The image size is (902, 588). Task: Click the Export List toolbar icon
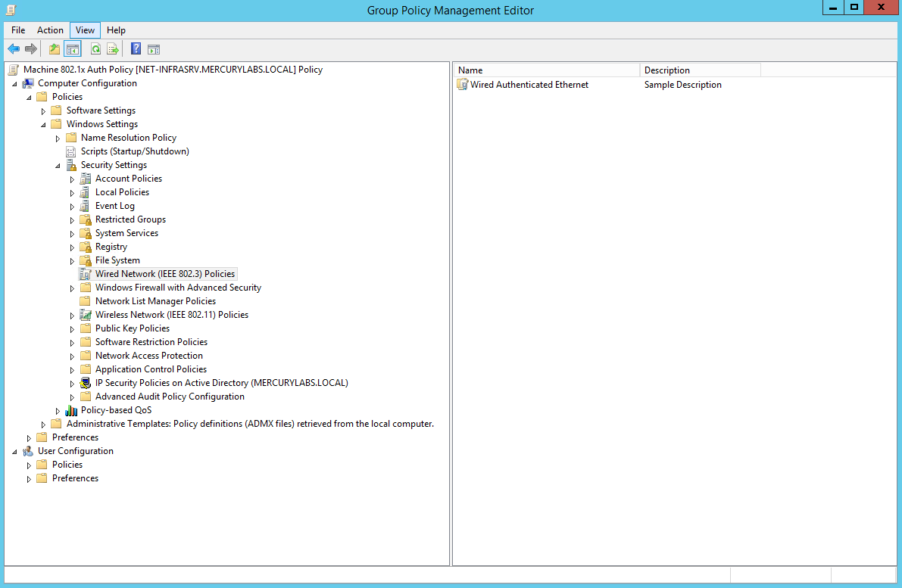114,49
